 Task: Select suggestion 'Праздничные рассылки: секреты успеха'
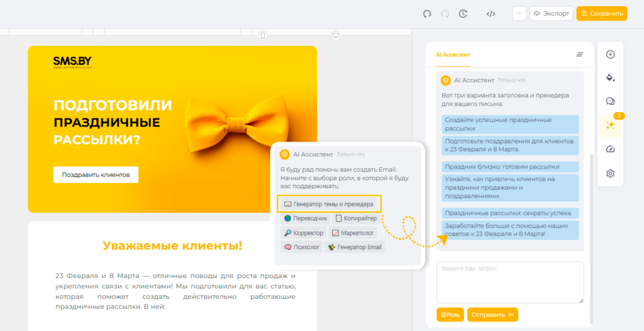pos(510,213)
